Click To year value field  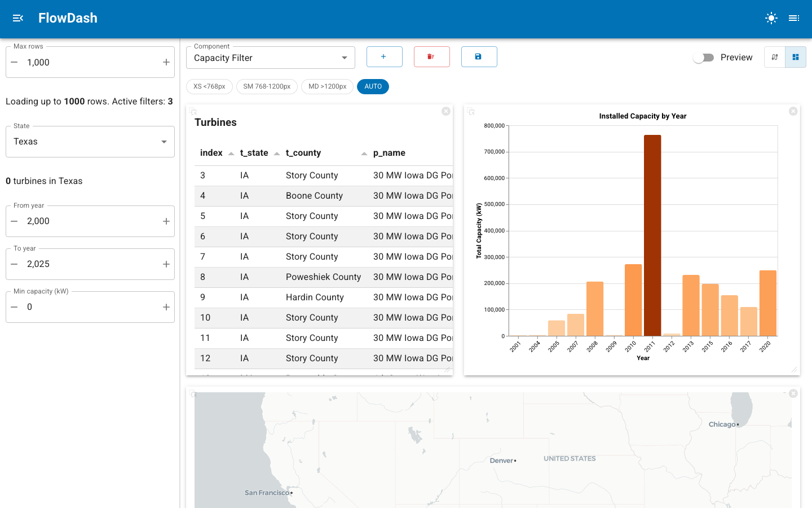(x=90, y=264)
